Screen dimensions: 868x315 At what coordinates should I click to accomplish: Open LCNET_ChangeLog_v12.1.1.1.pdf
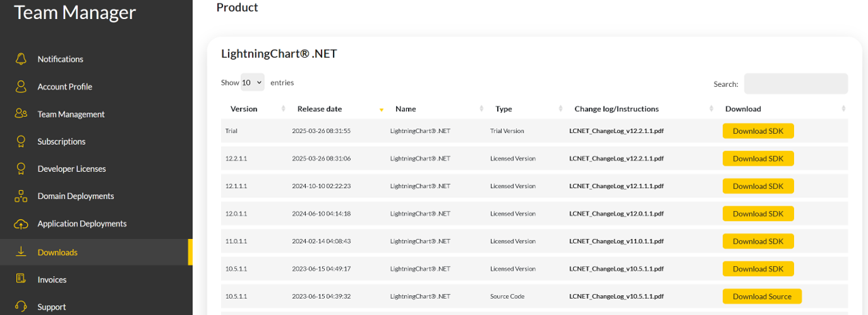tap(616, 186)
